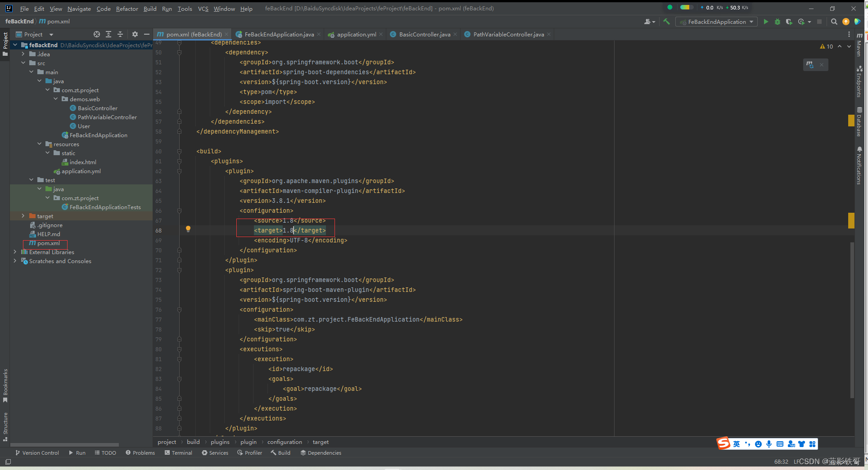The width and height of the screenshot is (868, 470).
Task: Open Version Control tool window
Action: (37, 453)
